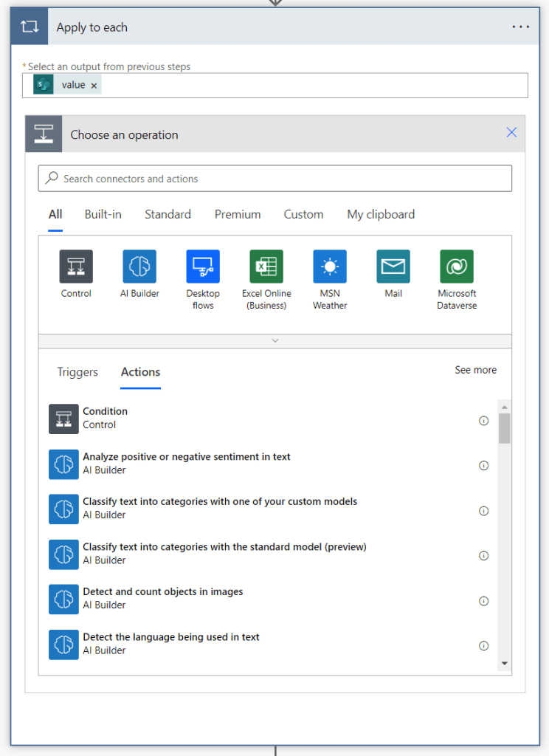549x756 pixels.
Task: Click the actions list scroll up arrow
Action: (504, 408)
